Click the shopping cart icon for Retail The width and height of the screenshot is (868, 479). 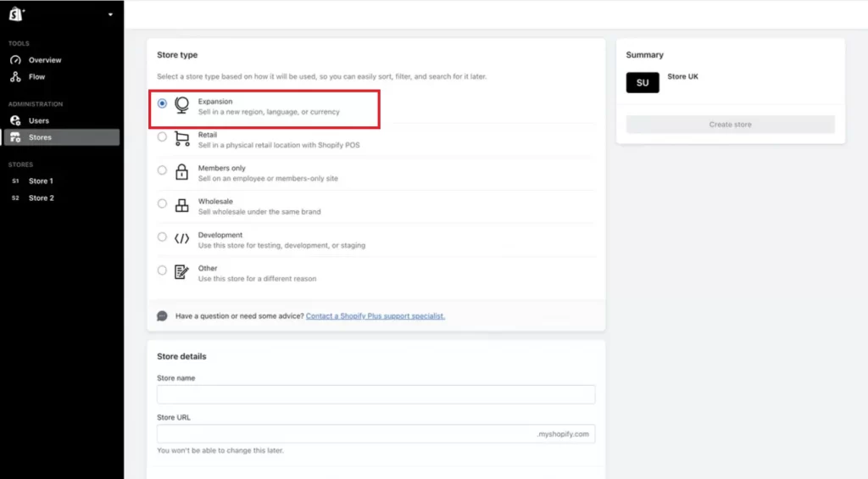pos(181,138)
